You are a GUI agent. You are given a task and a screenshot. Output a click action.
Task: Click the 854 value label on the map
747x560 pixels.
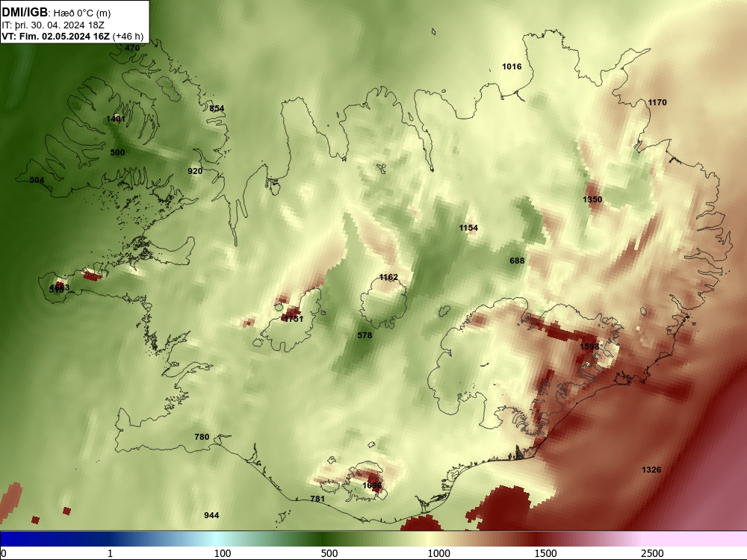tap(217, 108)
